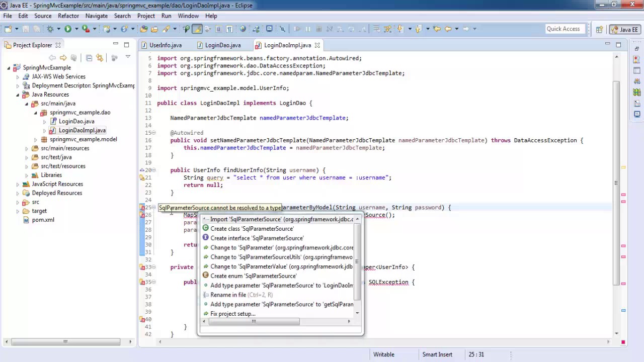The width and height of the screenshot is (644, 362).
Task: Toggle Link with Editor in Project Explorer
Action: pyautogui.click(x=100, y=58)
